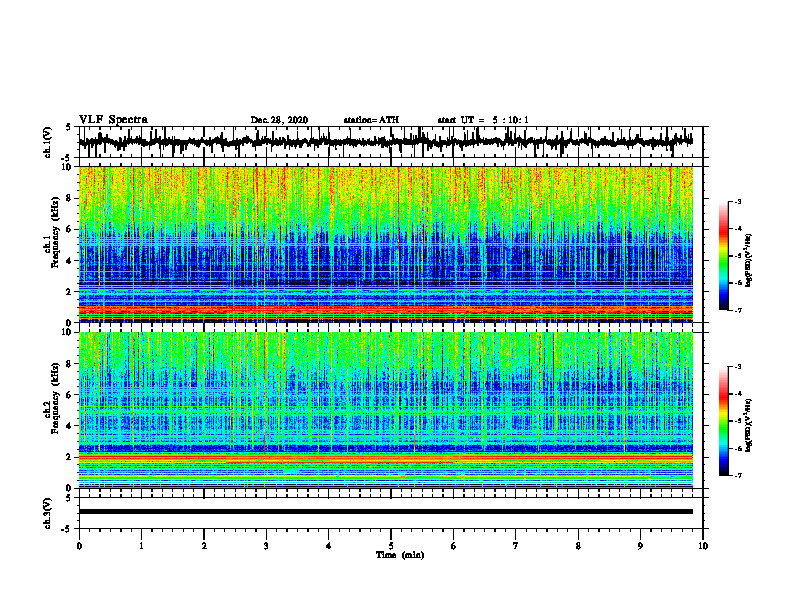792x612 pixels.
Task: Click the "7" minute time tick label
Action: (516, 546)
